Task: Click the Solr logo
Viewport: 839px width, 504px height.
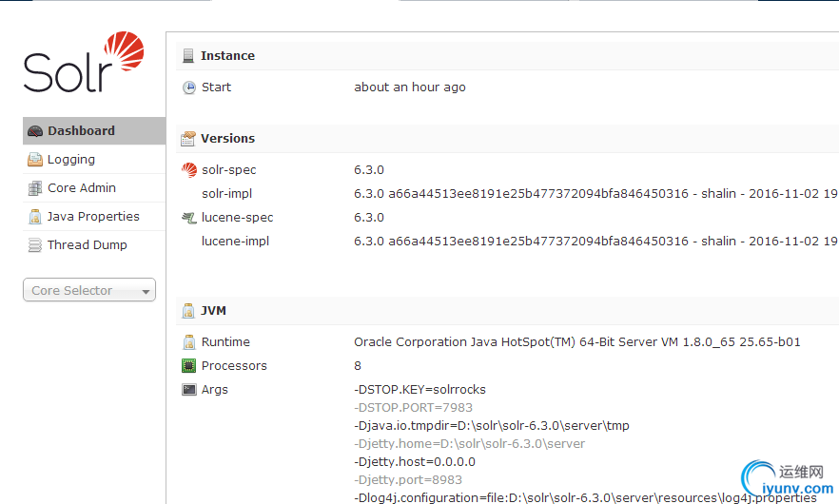Action: tap(84, 62)
